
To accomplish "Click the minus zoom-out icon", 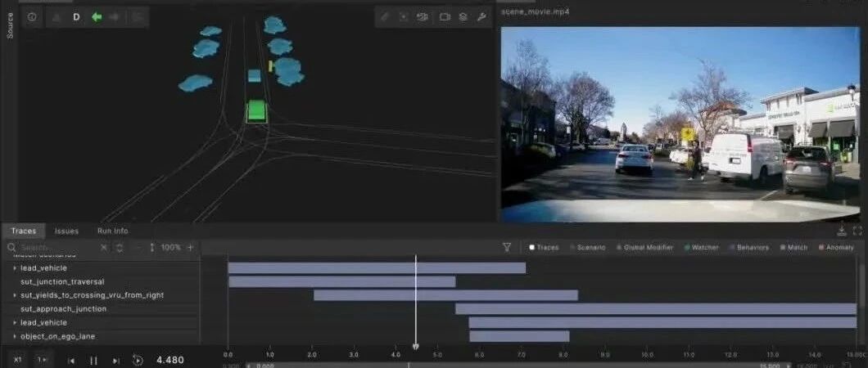I will tap(138, 248).
